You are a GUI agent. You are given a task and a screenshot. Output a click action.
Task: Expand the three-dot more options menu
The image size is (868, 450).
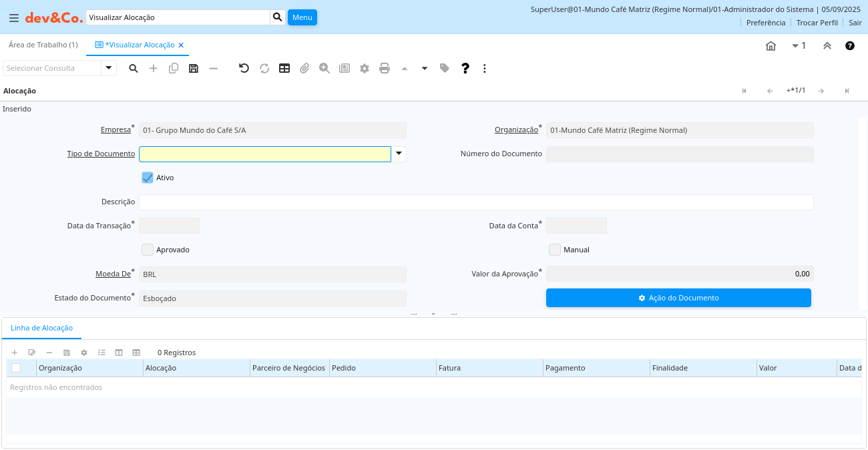[485, 68]
